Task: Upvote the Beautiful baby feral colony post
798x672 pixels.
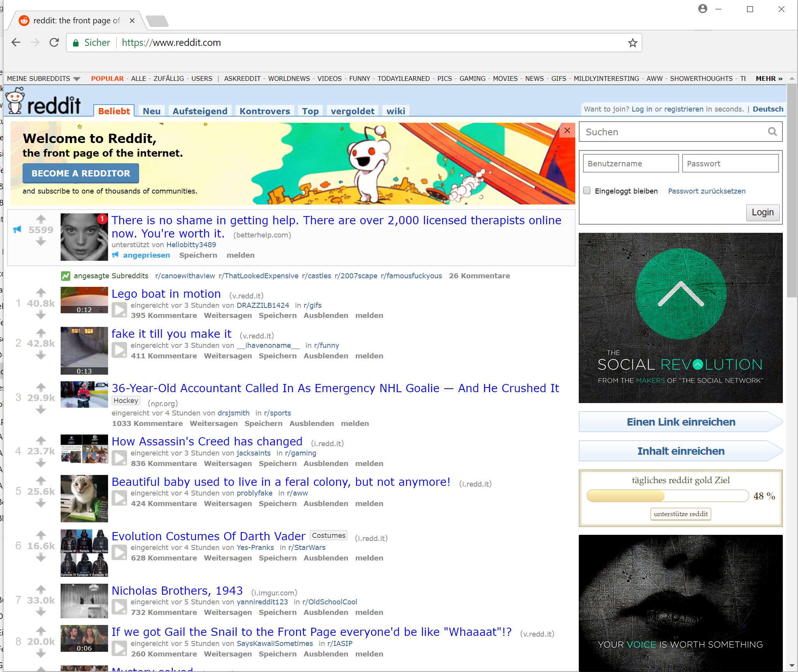Action: (41, 481)
